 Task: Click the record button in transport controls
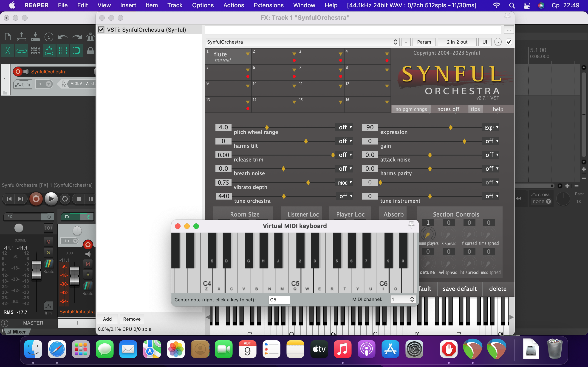pyautogui.click(x=36, y=198)
